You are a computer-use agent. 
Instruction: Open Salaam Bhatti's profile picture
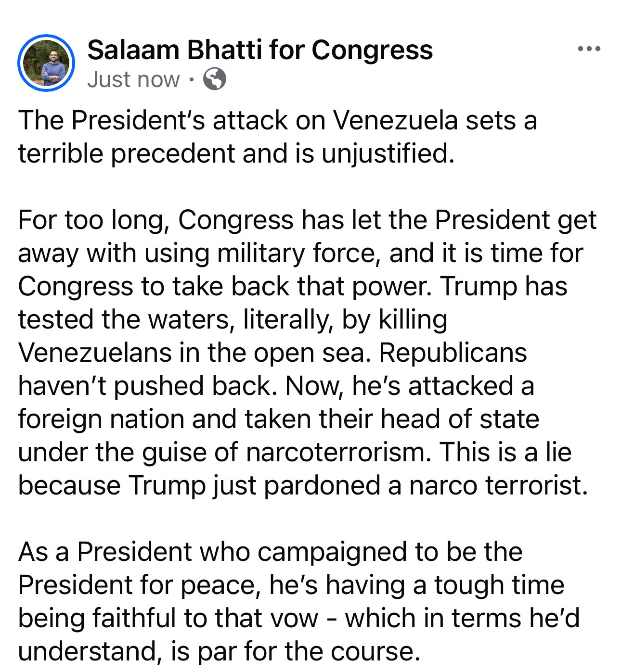pos(46,63)
